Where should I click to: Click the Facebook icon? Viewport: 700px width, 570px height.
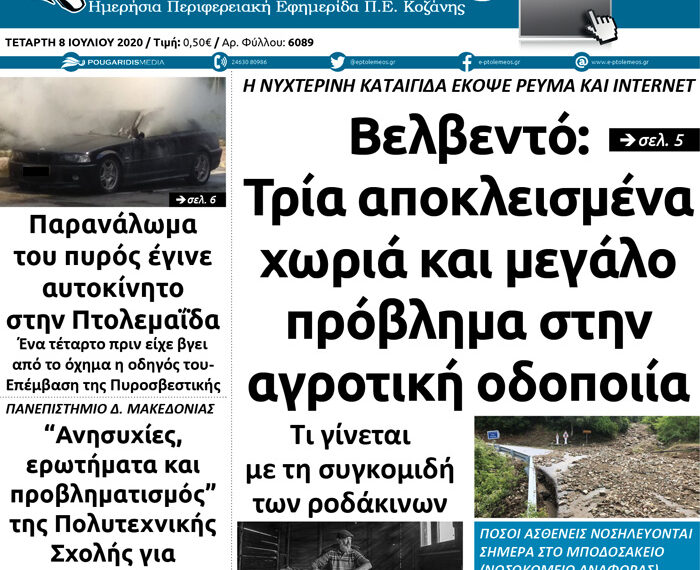pyautogui.click(x=466, y=62)
